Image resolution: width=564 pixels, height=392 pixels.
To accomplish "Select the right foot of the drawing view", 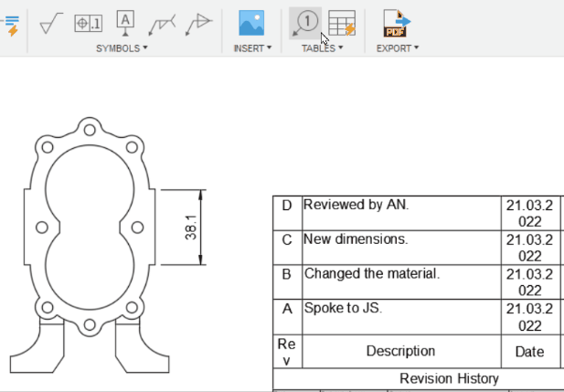I will (143, 346).
